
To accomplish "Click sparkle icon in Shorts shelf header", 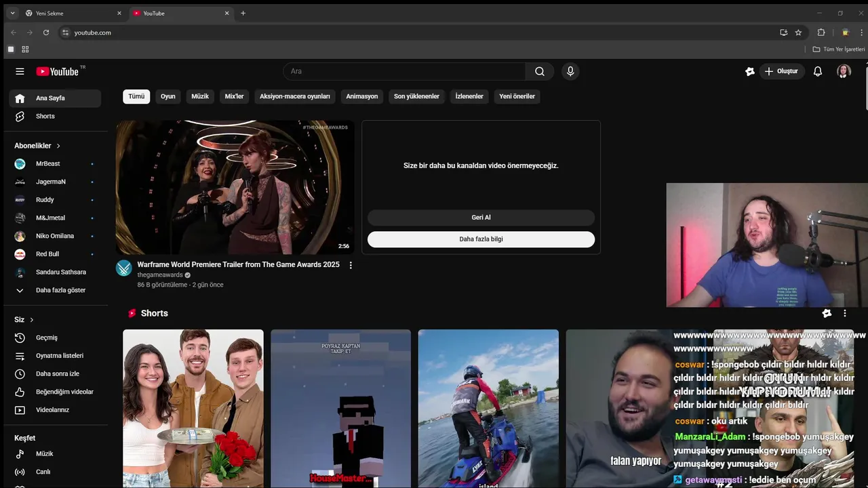I will point(827,313).
